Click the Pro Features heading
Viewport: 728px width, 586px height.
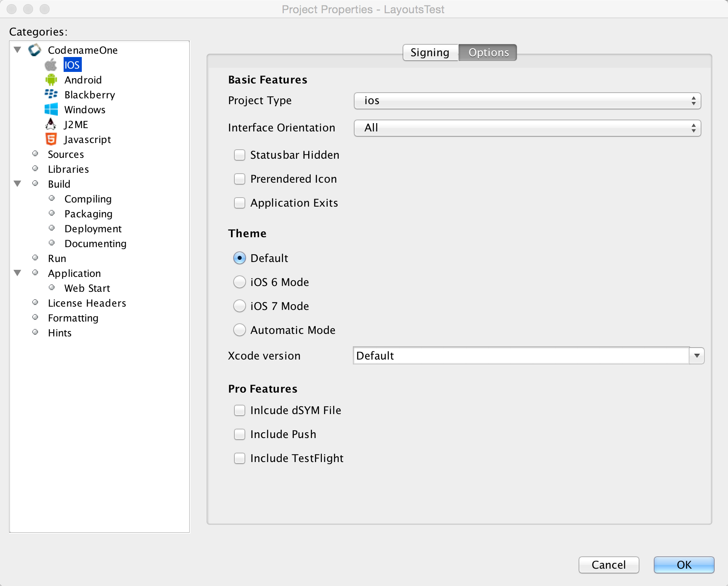[x=263, y=389]
